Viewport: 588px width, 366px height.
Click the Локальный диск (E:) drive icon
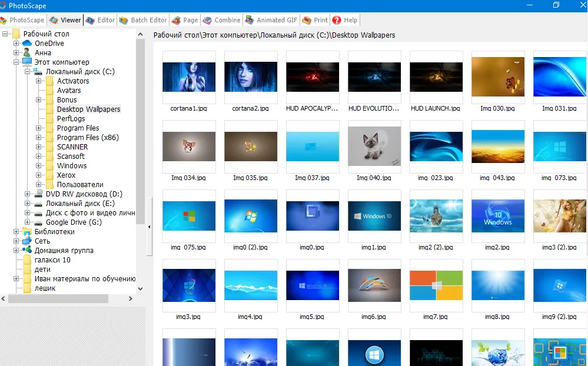tap(38, 204)
